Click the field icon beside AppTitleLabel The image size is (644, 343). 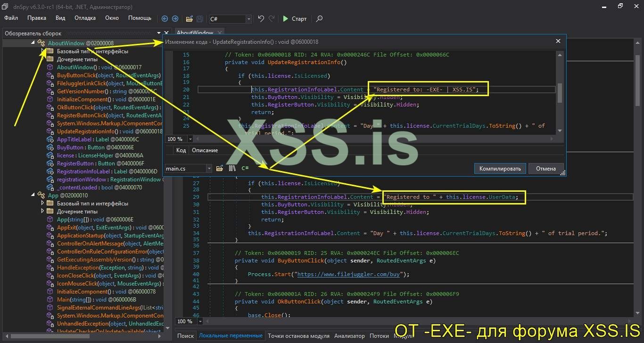coord(50,139)
